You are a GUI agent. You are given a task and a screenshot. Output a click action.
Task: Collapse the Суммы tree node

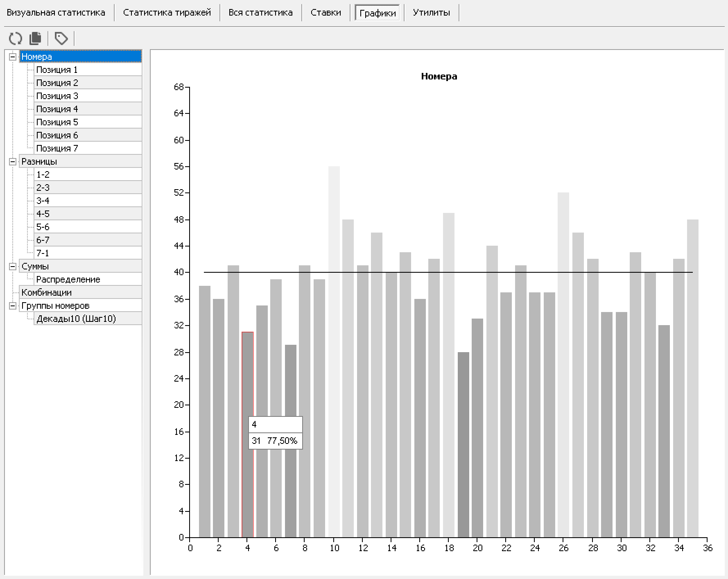click(x=13, y=266)
